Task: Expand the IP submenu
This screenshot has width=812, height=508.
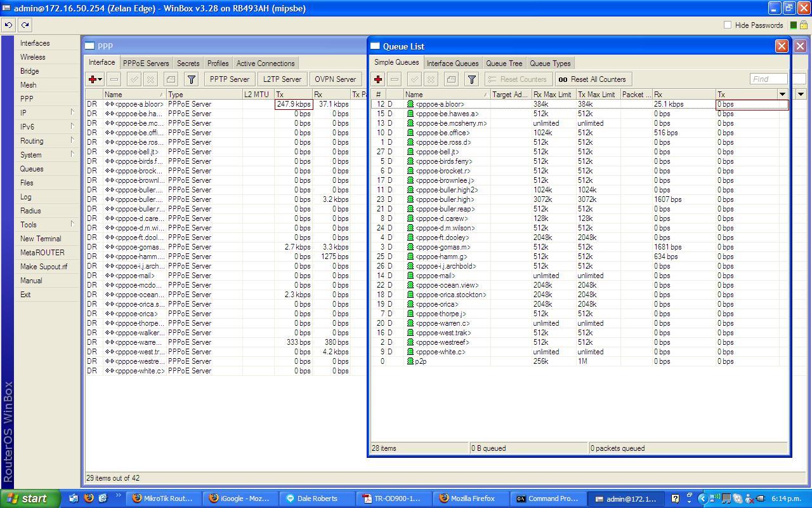Action: tap(72, 112)
